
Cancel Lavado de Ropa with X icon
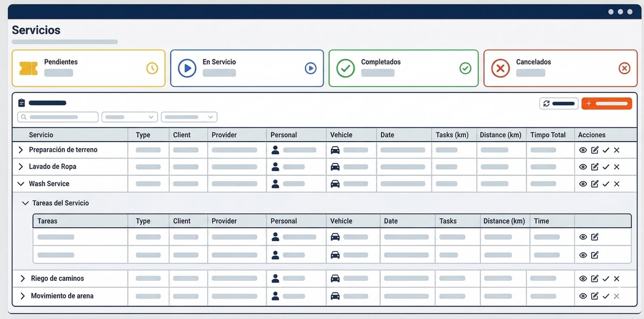tap(617, 167)
